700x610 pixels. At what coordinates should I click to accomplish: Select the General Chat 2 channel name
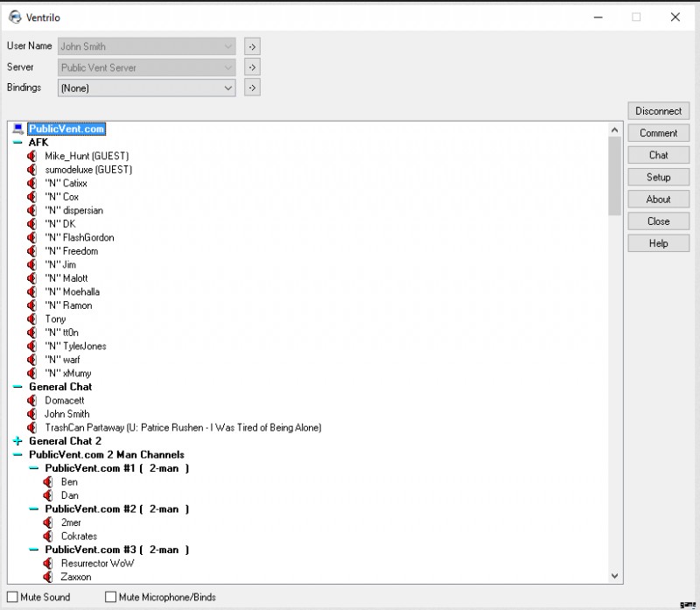pyautogui.click(x=65, y=441)
